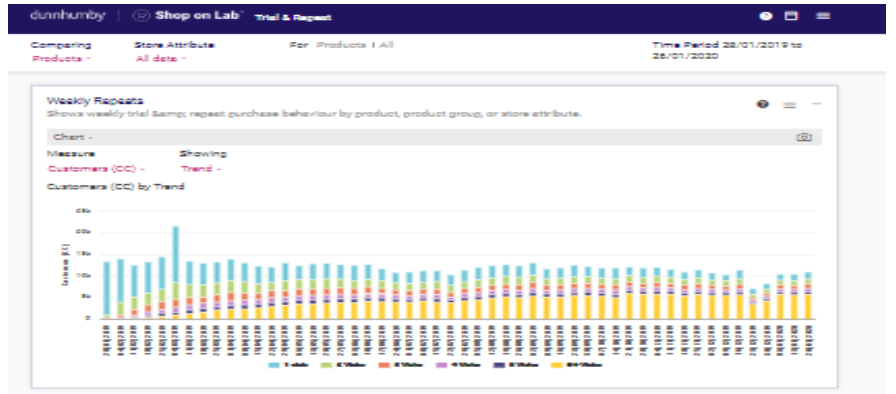Click the Weekly Repeats panel title

[x=95, y=100]
